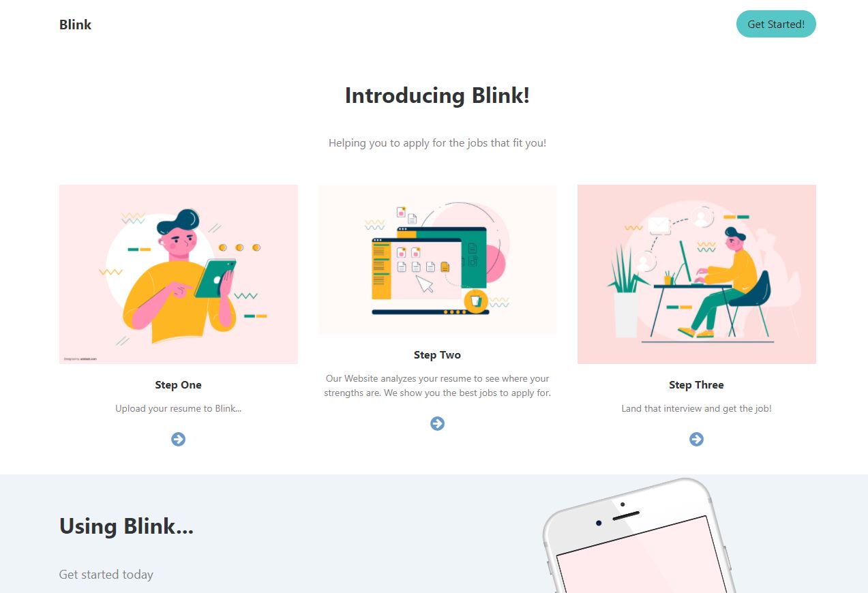The width and height of the screenshot is (868, 593).
Task: Open the Step Three desk worker illustration
Action: point(696,274)
